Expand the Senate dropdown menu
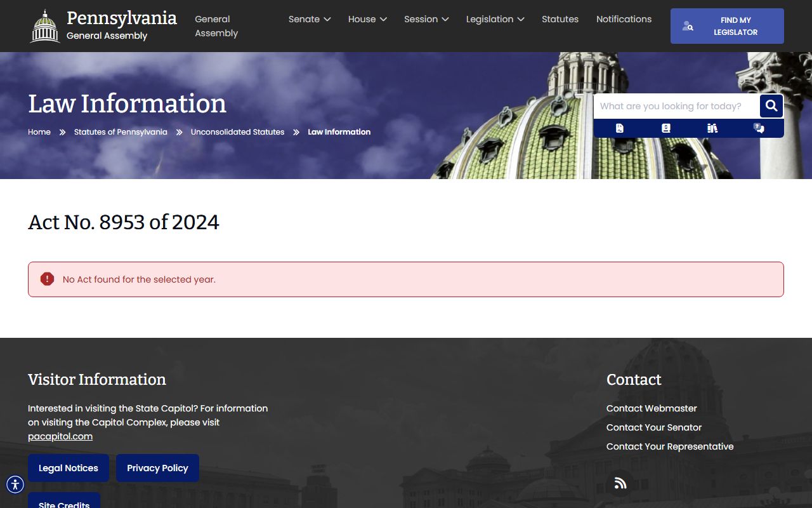The width and height of the screenshot is (812, 508). (310, 19)
